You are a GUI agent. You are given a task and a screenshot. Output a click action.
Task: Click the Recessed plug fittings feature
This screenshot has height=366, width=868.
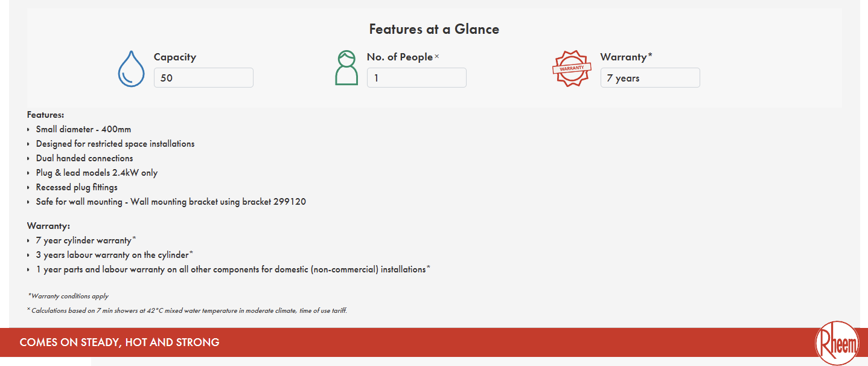pos(77,187)
